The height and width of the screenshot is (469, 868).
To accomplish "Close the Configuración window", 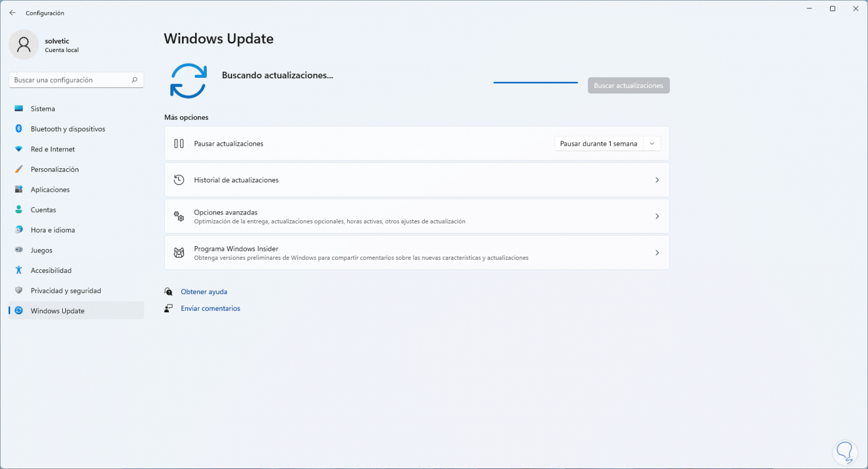I will pyautogui.click(x=856, y=8).
